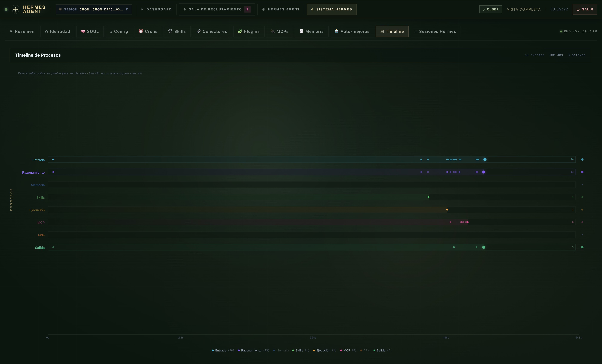Expand the Entrada process row

point(311,159)
